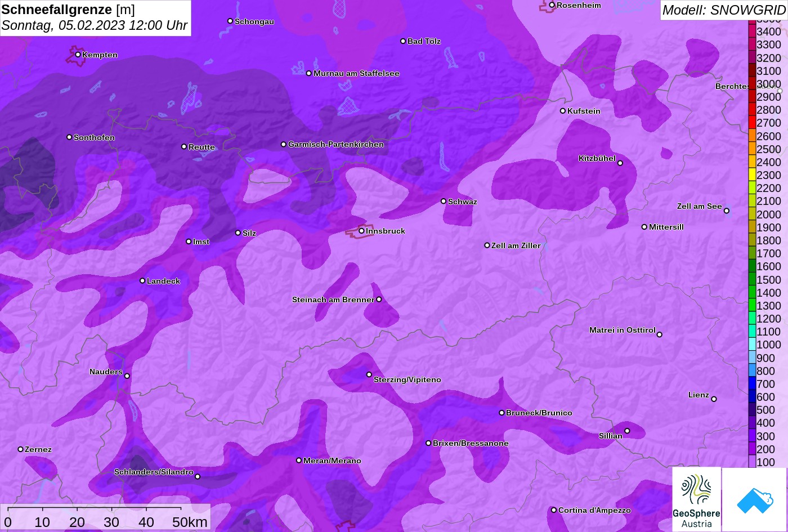Click the 100 m legend color swatch
Screen dimensions: 788x532
[x=752, y=462]
